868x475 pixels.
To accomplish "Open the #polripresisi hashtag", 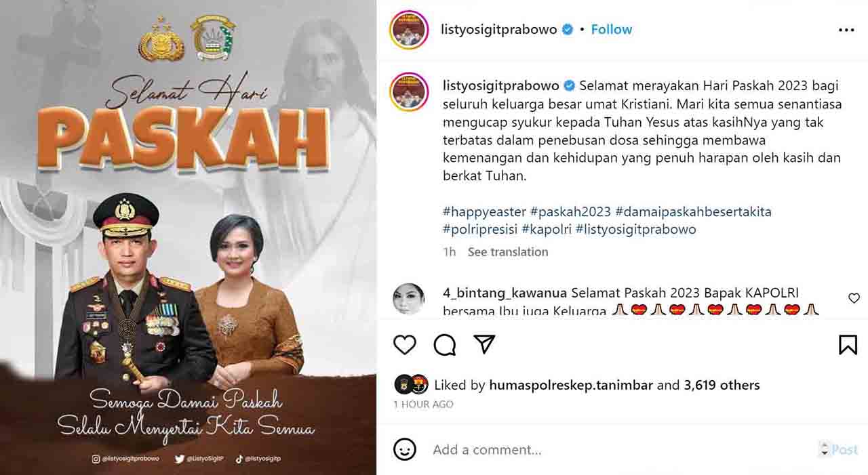I will tap(480, 229).
